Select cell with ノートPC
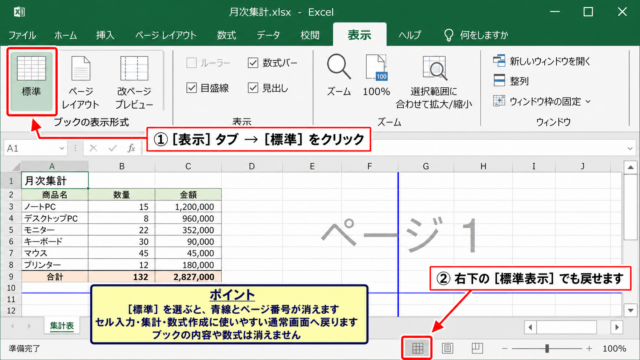This screenshot has width=640, height=360. [55, 207]
